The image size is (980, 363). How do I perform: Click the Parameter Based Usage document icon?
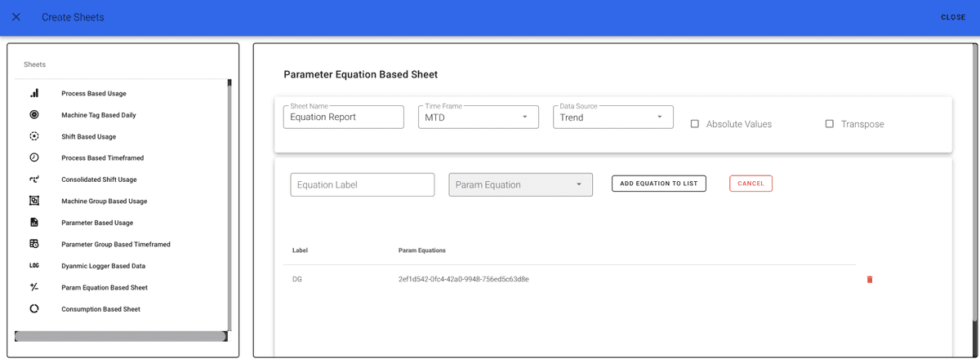tap(34, 223)
